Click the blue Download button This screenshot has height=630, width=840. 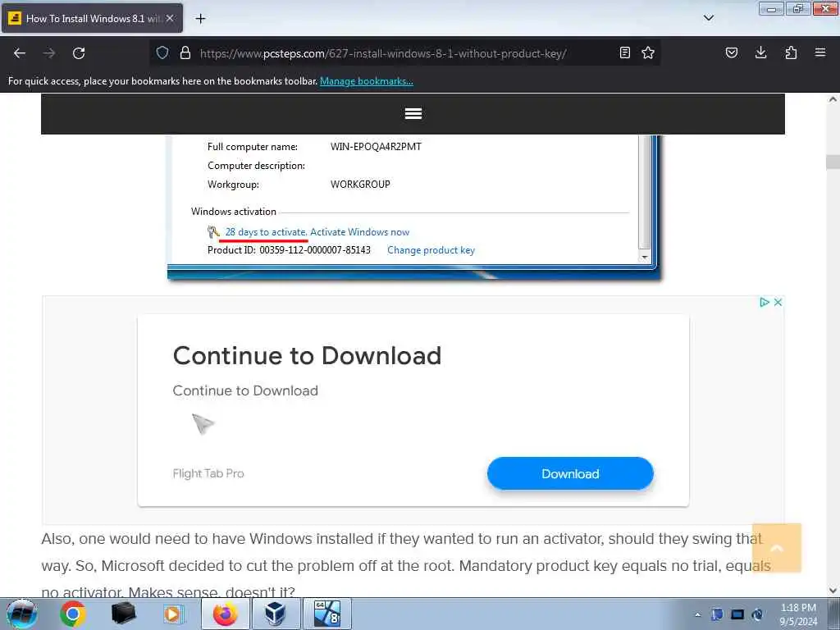(x=570, y=473)
